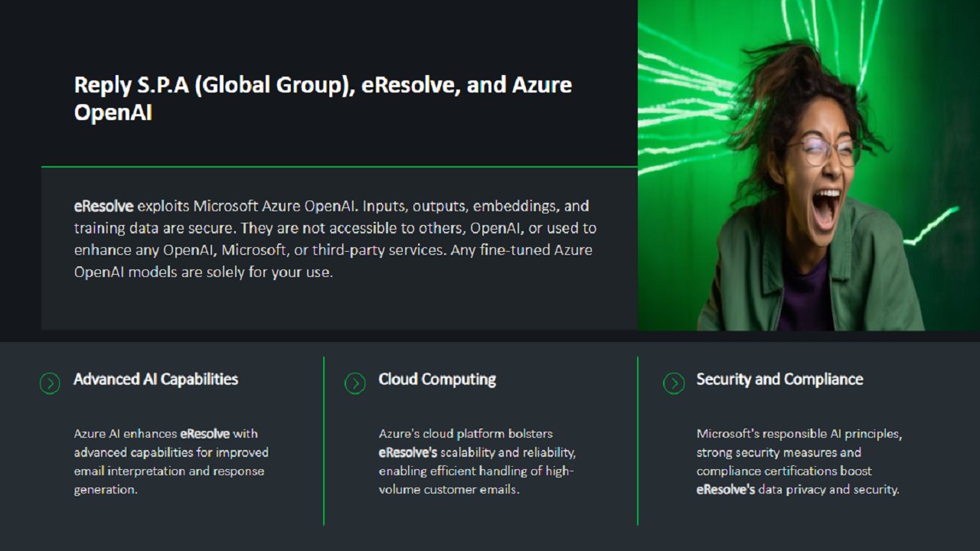
Task: Click the paragraph starting 'Azure AI enhances'
Action: (171, 461)
